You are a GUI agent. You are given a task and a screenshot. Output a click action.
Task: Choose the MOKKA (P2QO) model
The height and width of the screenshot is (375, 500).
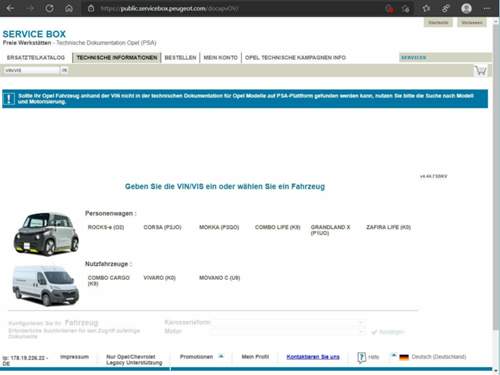pos(219,227)
